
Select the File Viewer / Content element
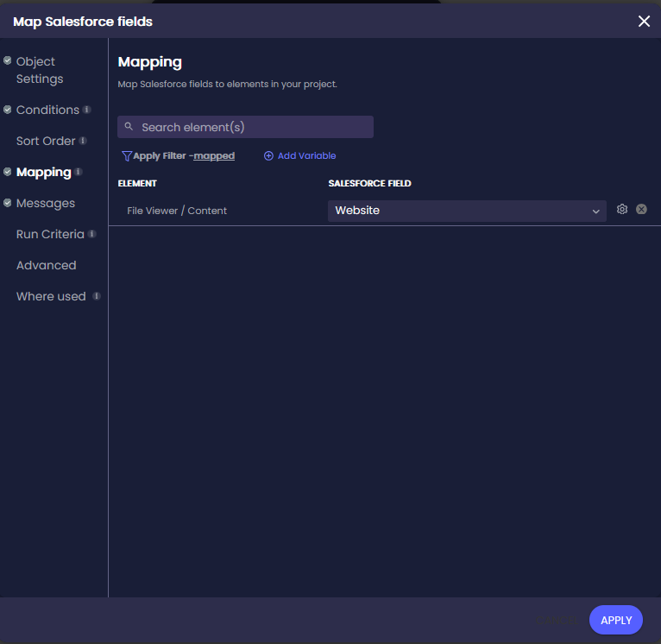click(x=177, y=211)
